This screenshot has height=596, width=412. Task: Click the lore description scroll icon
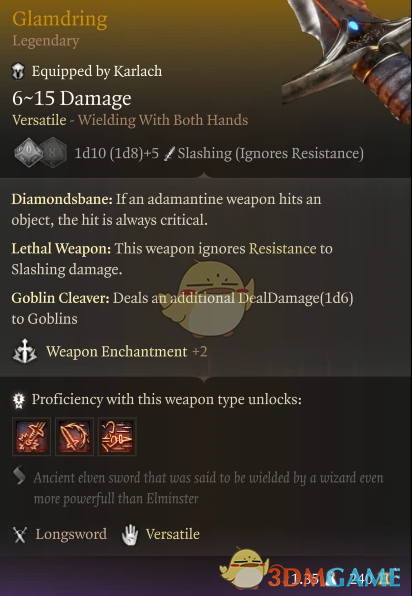coord(19,476)
